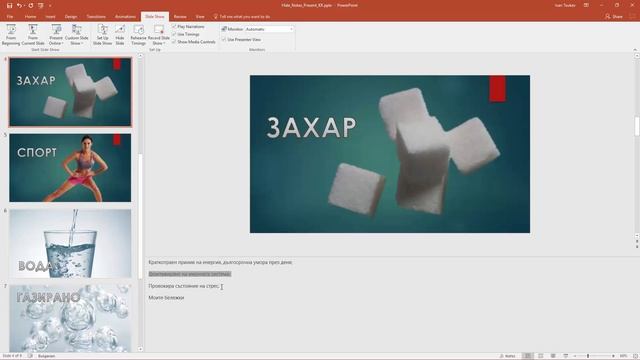The width and height of the screenshot is (640, 360).
Task: Open the Present Online options
Action: coord(56,35)
